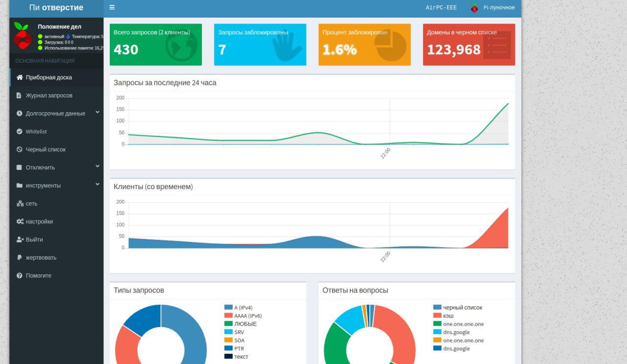Toggle кэш legend swatch

[437, 315]
